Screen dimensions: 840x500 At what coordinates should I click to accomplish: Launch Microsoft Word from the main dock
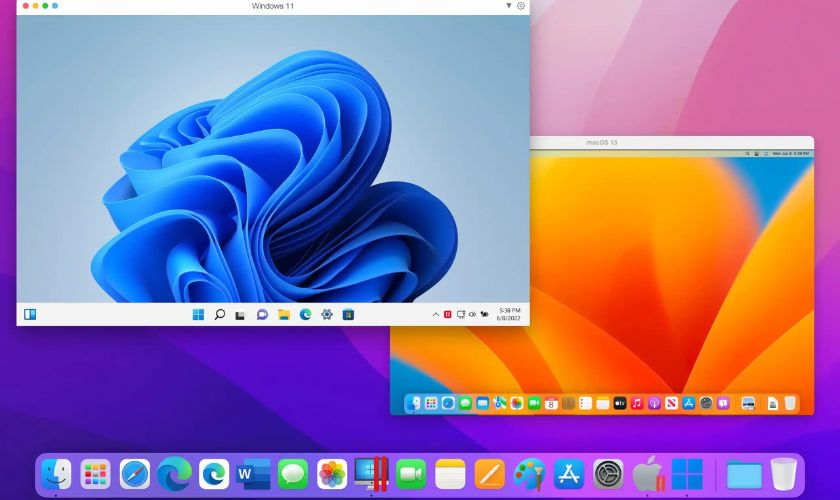253,474
